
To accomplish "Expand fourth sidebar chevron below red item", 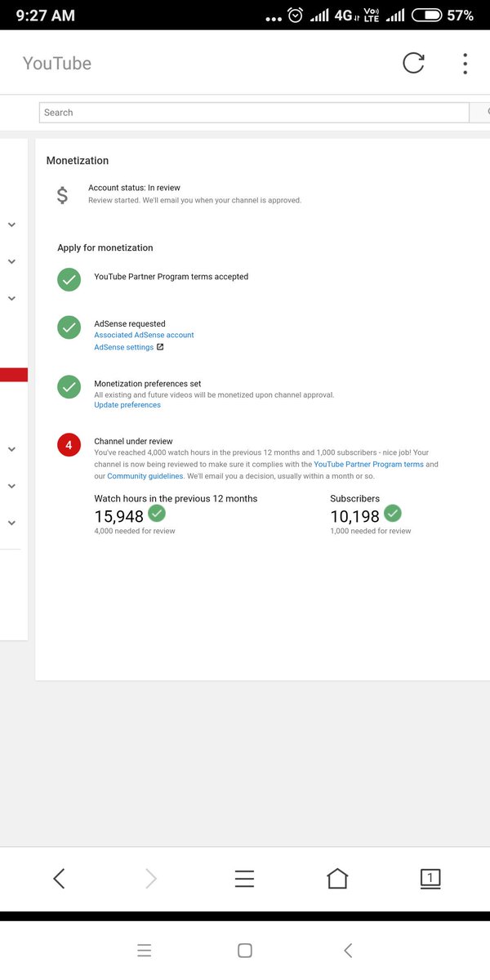I will (x=11, y=449).
